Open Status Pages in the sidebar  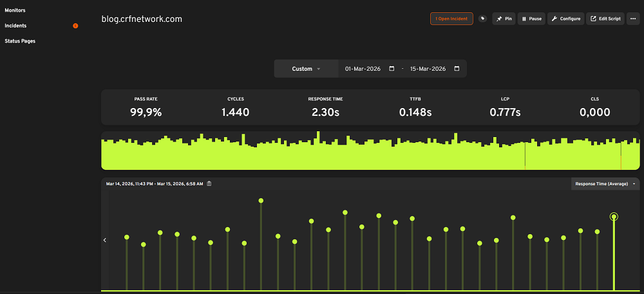point(20,41)
